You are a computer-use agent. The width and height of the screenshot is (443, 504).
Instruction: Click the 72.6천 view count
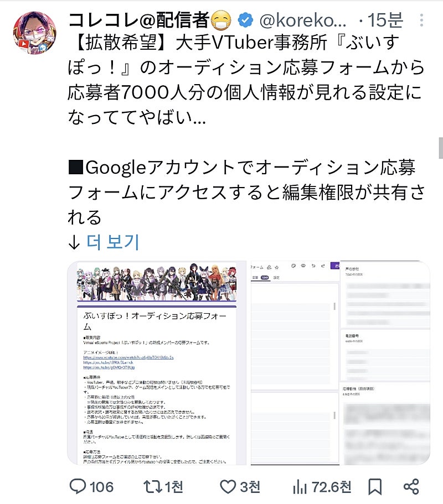tap(331, 487)
